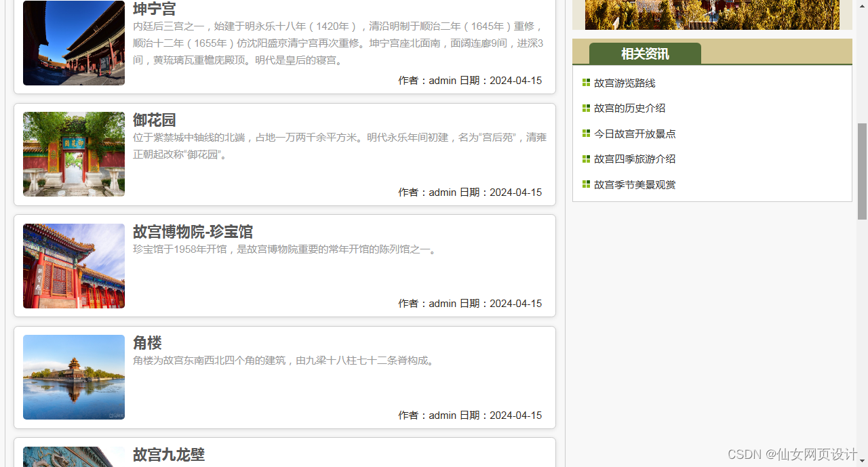Click the 珍宝馆 red pavilion thumbnail
The width and height of the screenshot is (868, 467).
point(74,266)
